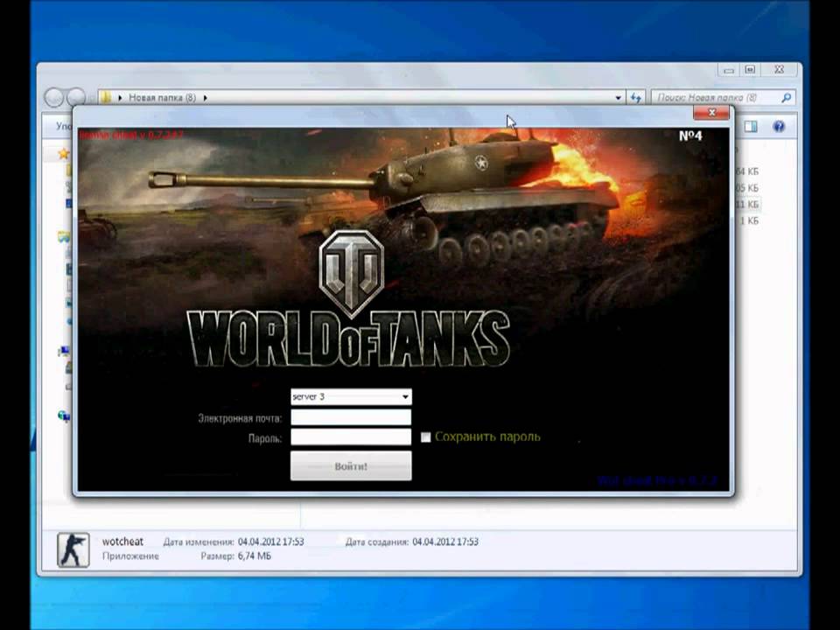The width and height of the screenshot is (840, 630).
Task: Click the Размер: 6,74 МБ value
Action: tap(254, 556)
